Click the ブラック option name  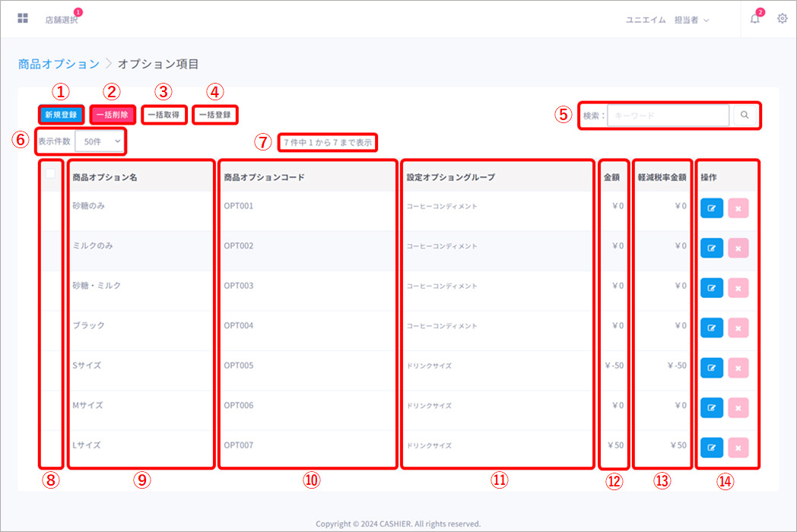click(88, 325)
